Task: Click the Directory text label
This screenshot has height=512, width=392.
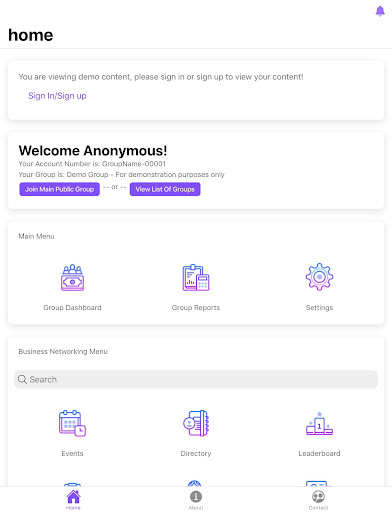Action: click(196, 453)
